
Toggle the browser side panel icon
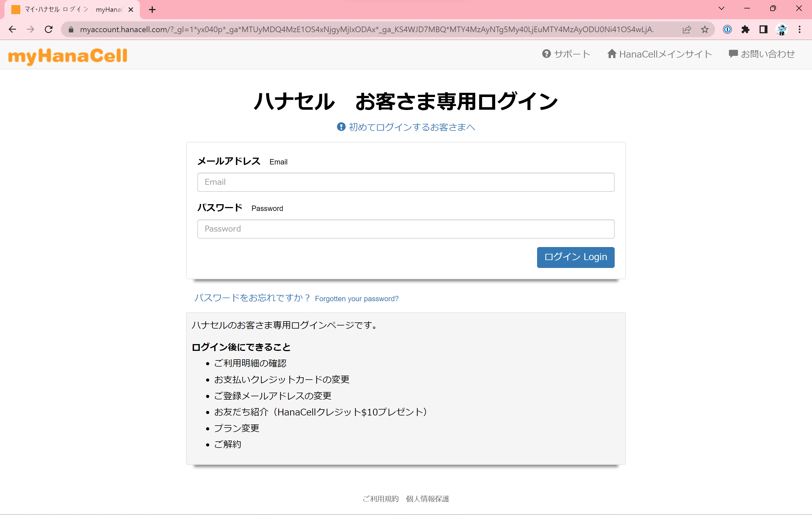tap(763, 30)
